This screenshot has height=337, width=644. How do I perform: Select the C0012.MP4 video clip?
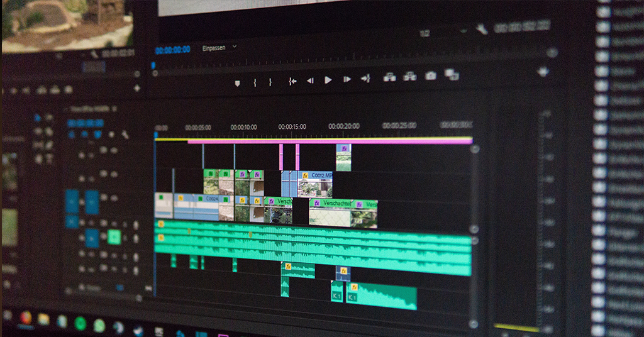tap(315, 184)
